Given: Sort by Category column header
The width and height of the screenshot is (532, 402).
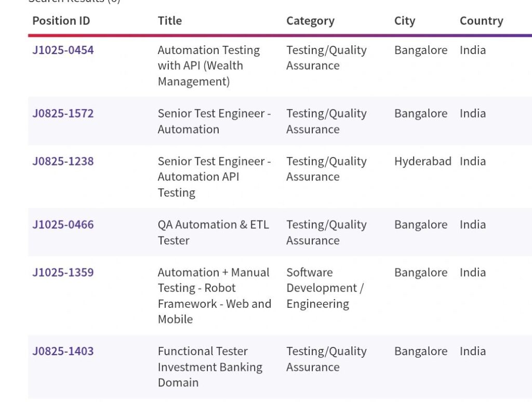Looking at the screenshot, I should pos(310,21).
